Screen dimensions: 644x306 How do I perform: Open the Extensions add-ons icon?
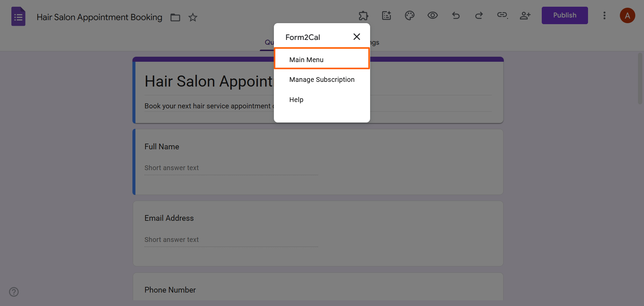363,15
